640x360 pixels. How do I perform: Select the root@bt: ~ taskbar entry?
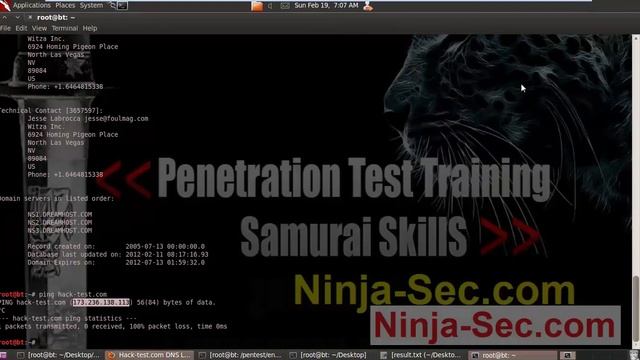pyautogui.click(x=512, y=355)
